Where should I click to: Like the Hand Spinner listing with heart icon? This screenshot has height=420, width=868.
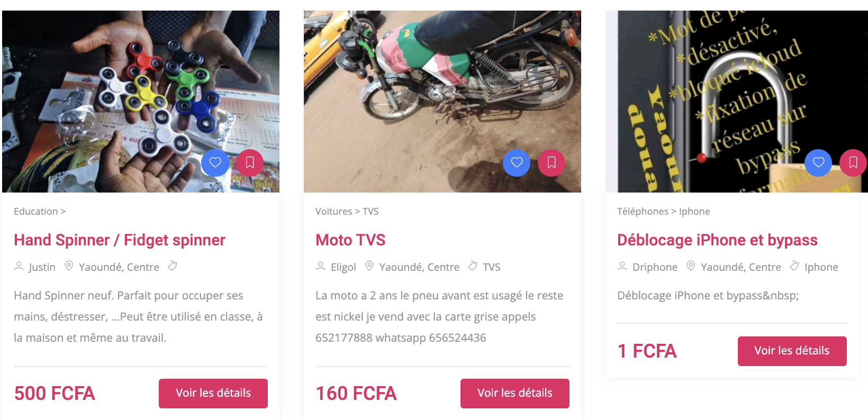(x=215, y=162)
